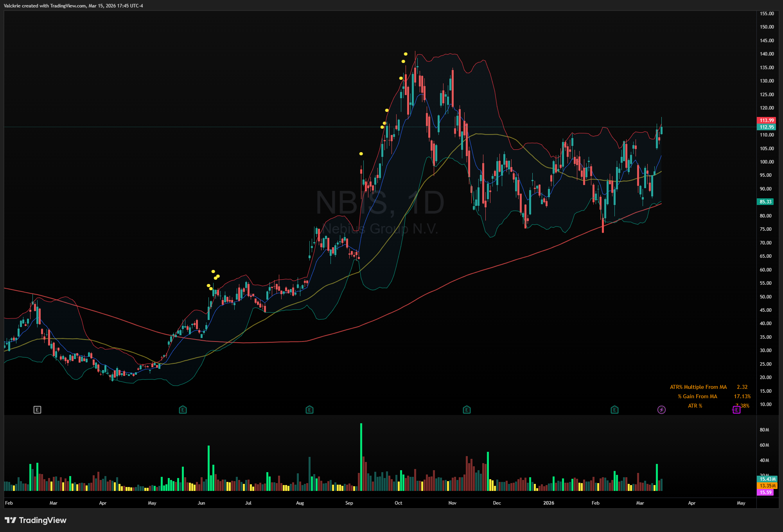
Task: Click the green 85.33 price axis label
Action: coord(765,202)
